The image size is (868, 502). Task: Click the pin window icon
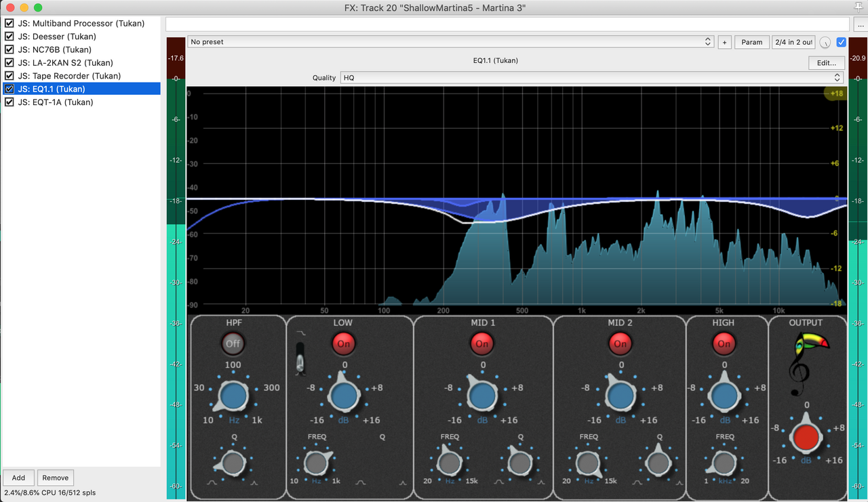point(859,7)
